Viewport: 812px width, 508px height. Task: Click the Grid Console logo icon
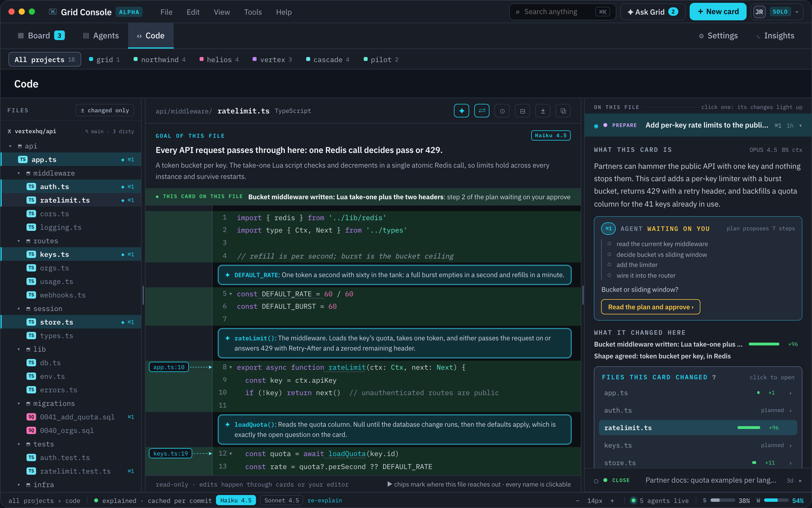click(x=53, y=12)
